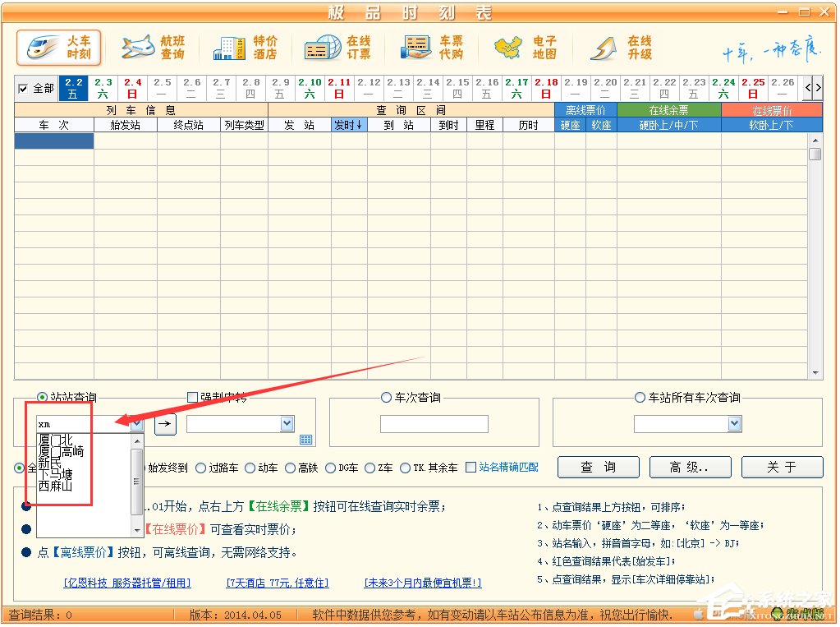Select the 高铁 filter radio button
This screenshot has height=627, width=840.
point(291,468)
